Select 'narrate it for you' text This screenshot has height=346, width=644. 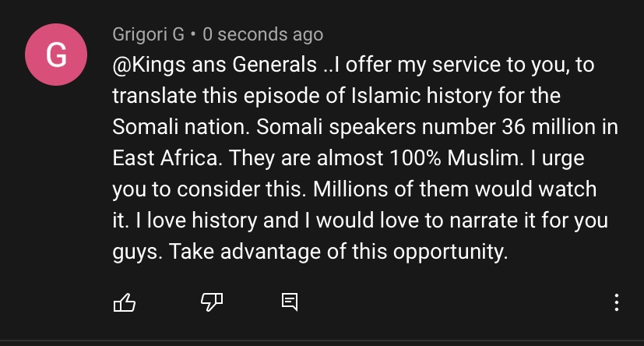(x=529, y=221)
